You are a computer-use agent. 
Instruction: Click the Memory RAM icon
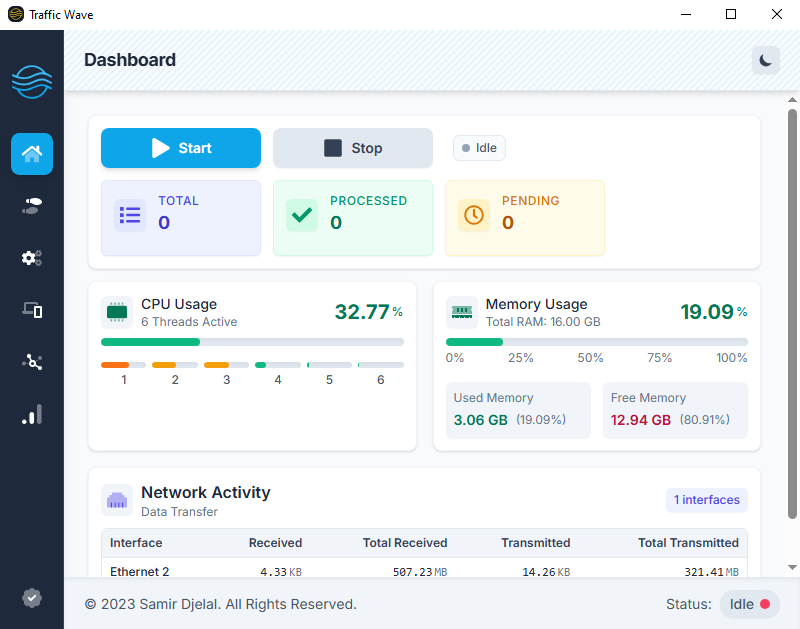click(x=462, y=312)
